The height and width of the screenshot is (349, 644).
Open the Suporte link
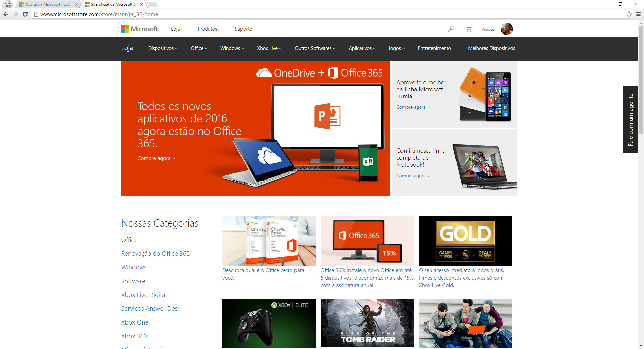click(x=243, y=29)
